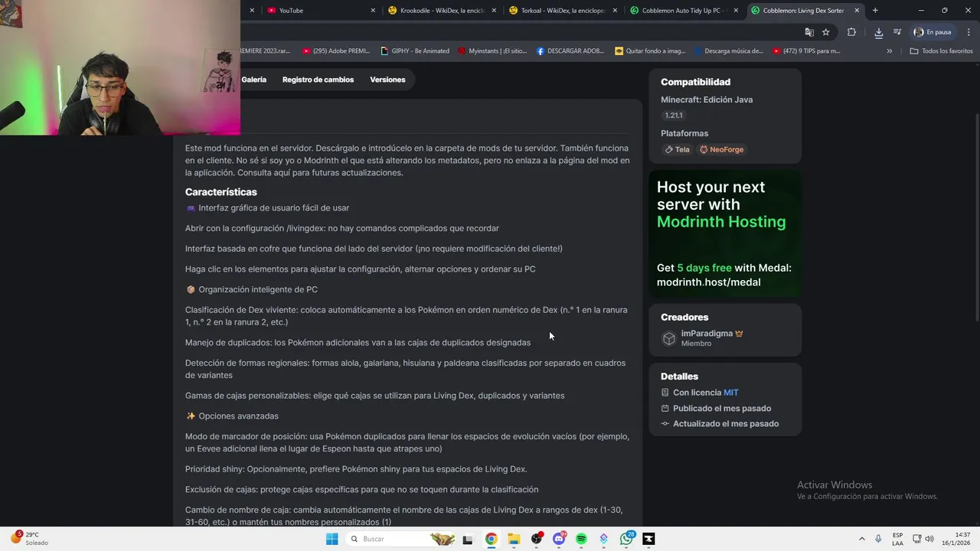
Task: Click the translate page icon in address bar
Action: pos(809,32)
